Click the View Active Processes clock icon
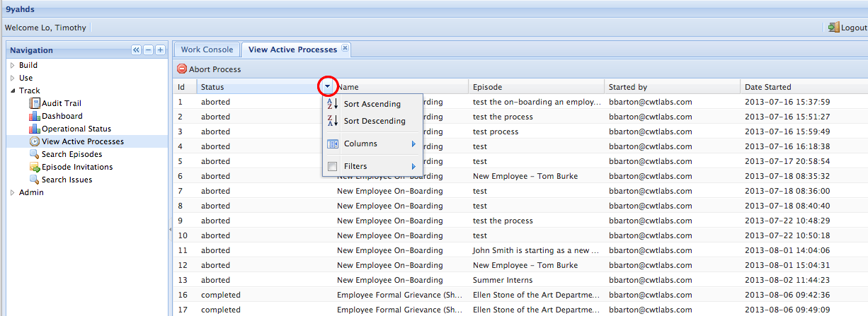 pos(35,141)
